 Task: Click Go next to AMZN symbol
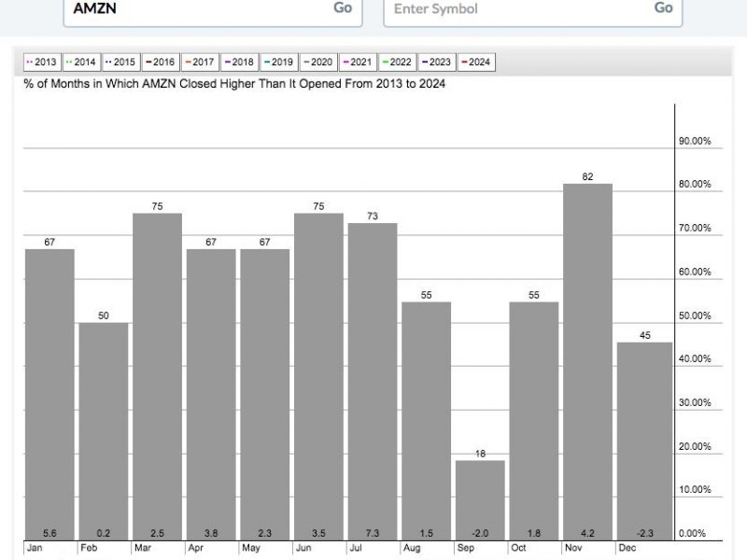(x=343, y=7)
